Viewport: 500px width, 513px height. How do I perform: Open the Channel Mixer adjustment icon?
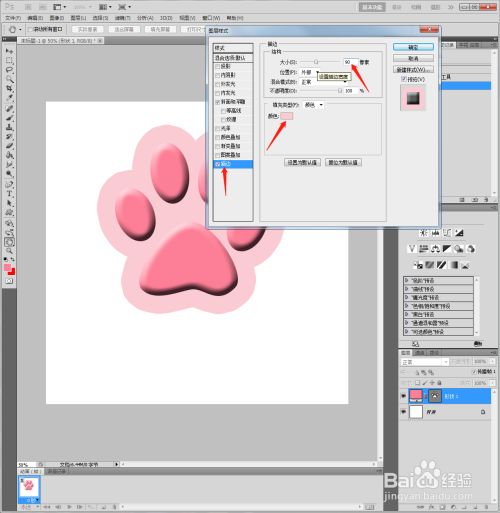tap(471, 249)
